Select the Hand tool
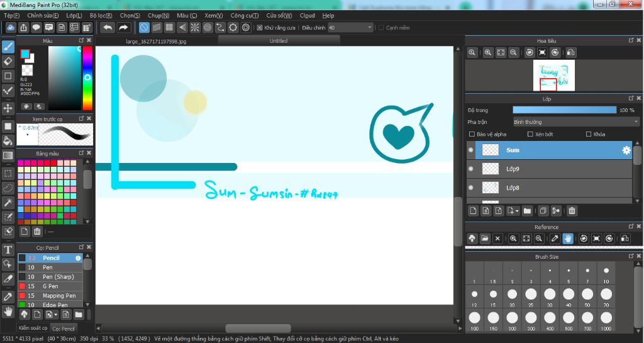The width and height of the screenshot is (644, 343). [8, 312]
